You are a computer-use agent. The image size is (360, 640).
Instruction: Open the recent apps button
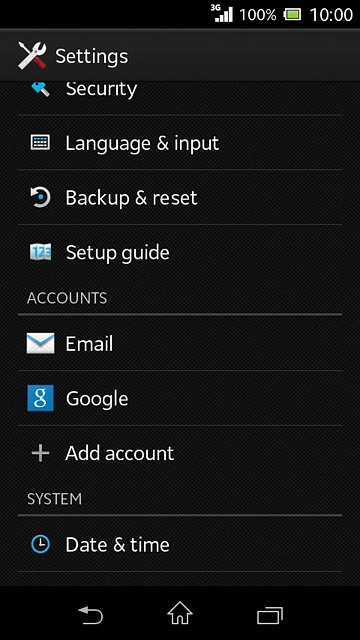tap(270, 615)
